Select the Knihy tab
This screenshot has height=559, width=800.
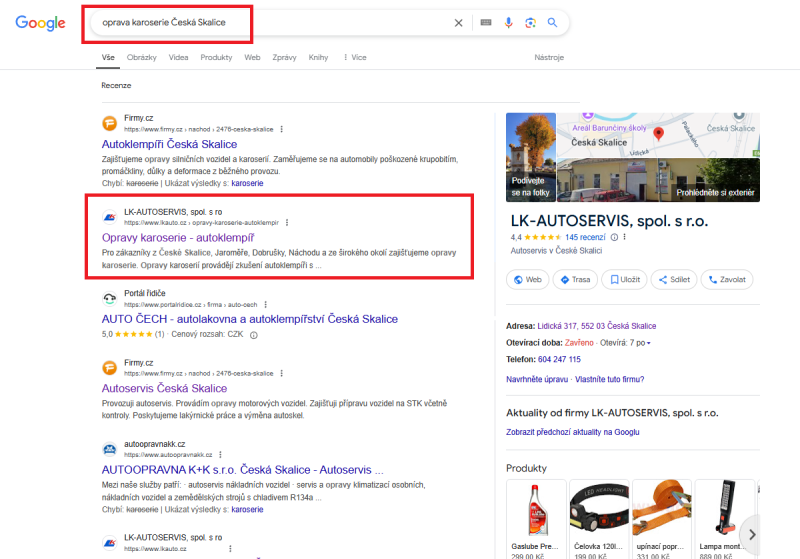pyautogui.click(x=318, y=57)
